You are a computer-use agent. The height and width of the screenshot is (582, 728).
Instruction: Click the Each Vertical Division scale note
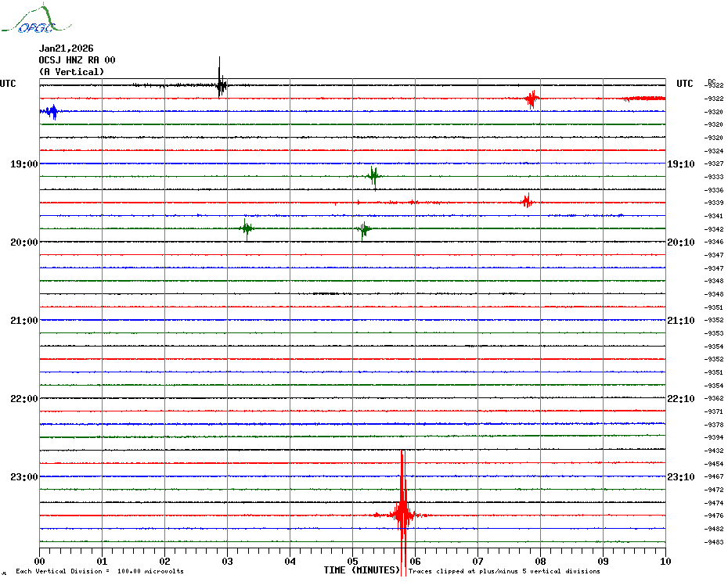pyautogui.click(x=99, y=572)
